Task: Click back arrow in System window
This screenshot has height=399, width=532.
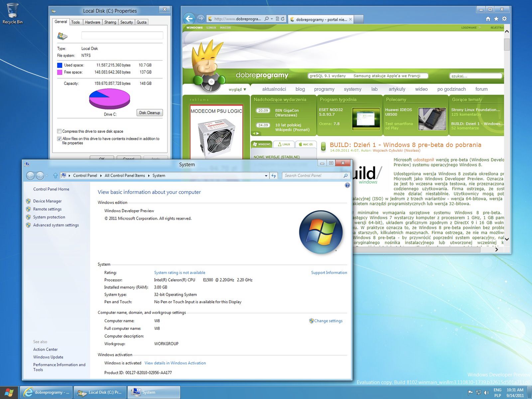Action: pyautogui.click(x=30, y=176)
